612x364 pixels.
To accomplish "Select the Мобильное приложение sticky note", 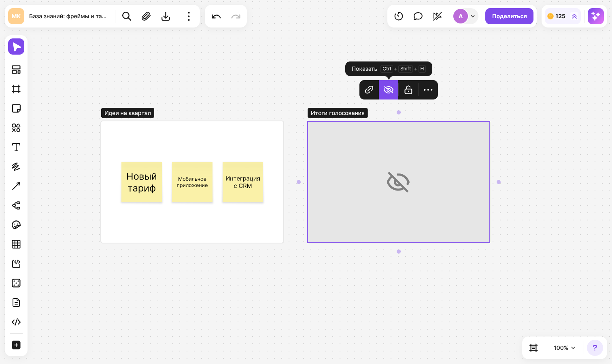I will (x=192, y=182).
